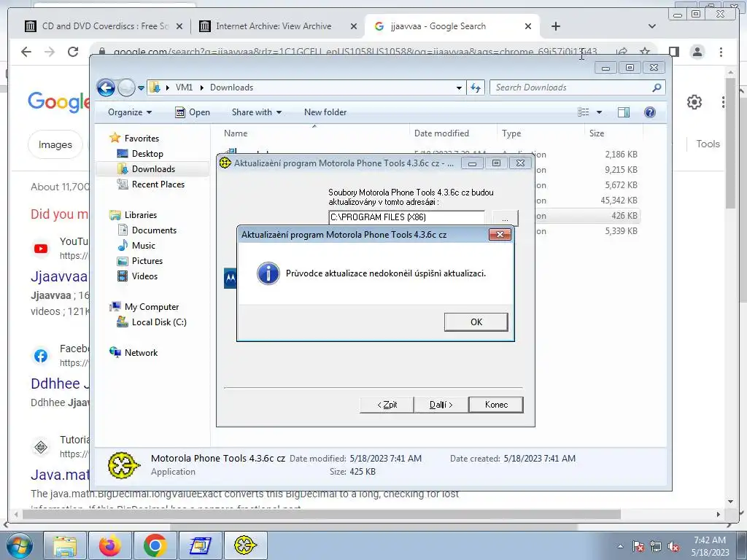
Task: Click Open in Explorer toolbar
Action: coord(193,112)
